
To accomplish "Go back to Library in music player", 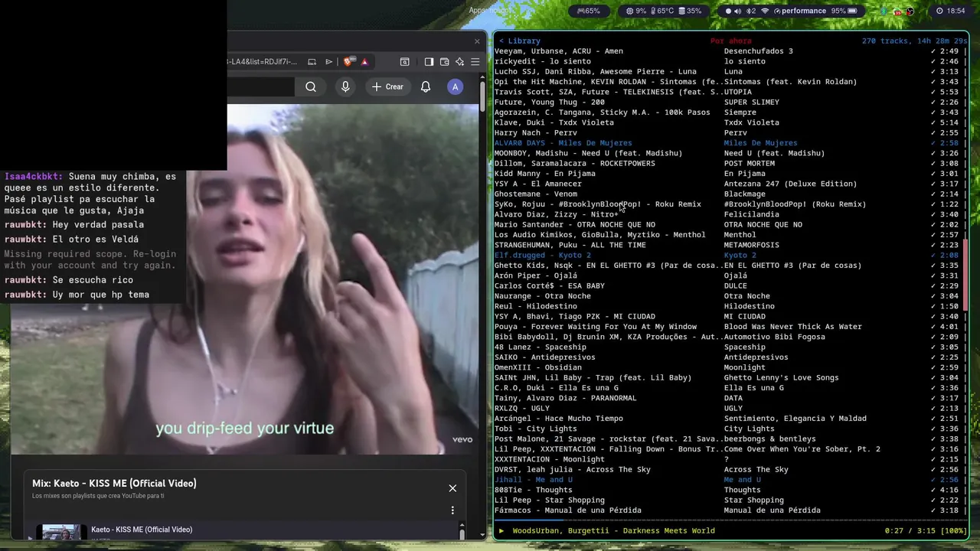I will [520, 41].
